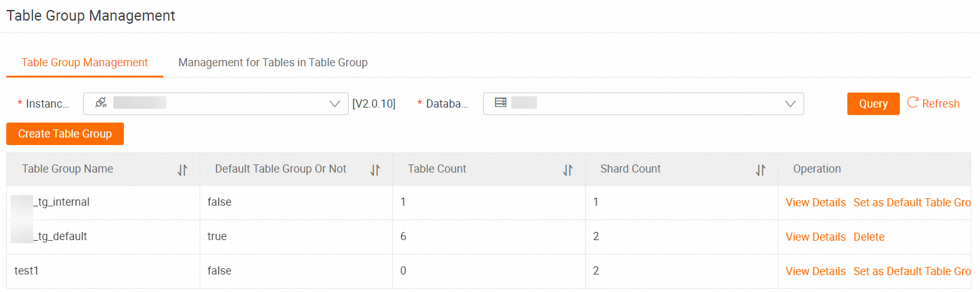
Task: Click Create Table Group button
Action: [65, 134]
